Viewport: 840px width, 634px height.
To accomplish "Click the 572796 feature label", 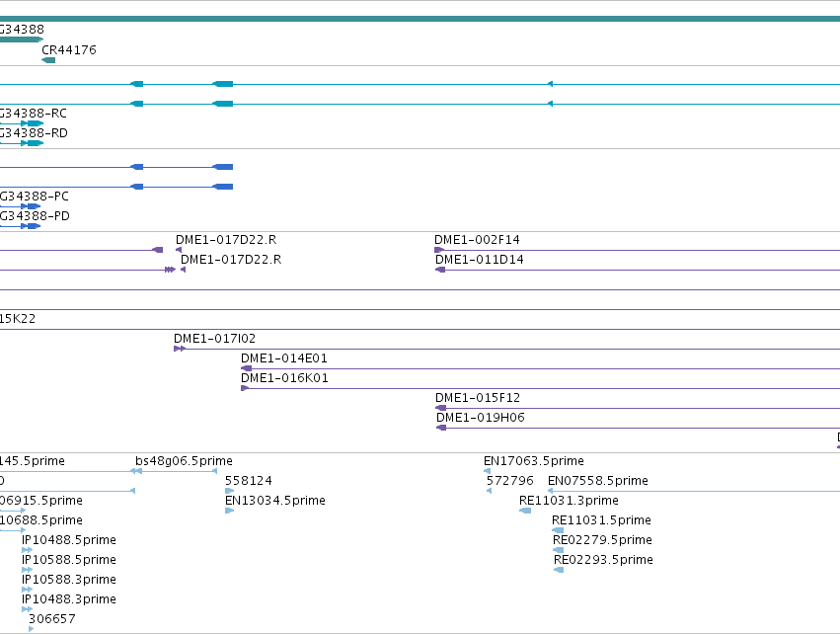I will (x=510, y=481).
